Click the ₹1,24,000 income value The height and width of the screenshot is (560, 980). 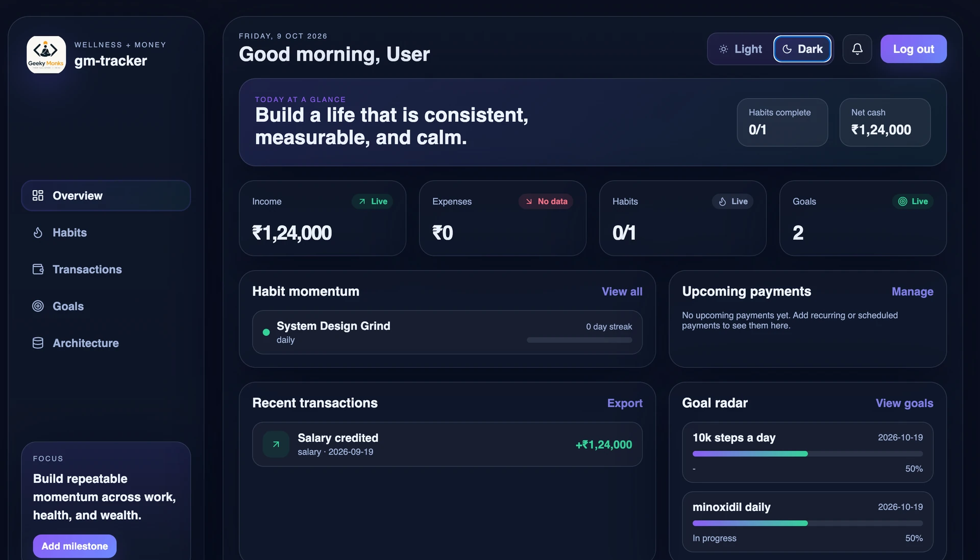pyautogui.click(x=292, y=233)
